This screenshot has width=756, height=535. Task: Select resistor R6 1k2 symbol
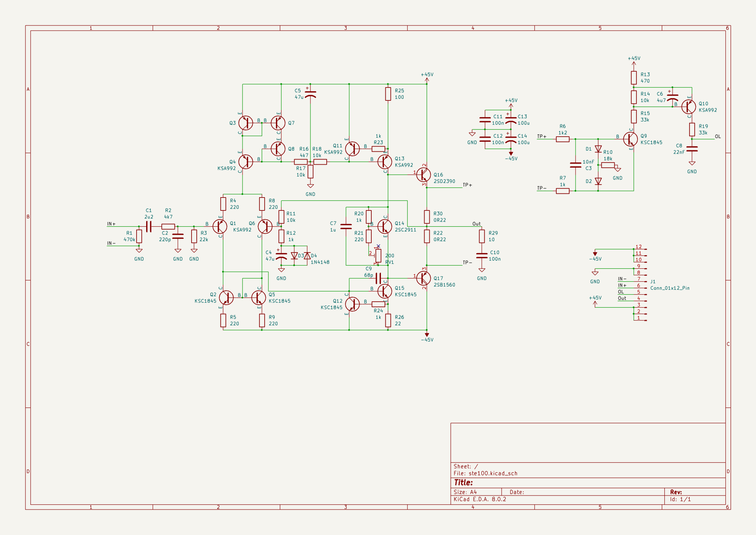coord(563,139)
